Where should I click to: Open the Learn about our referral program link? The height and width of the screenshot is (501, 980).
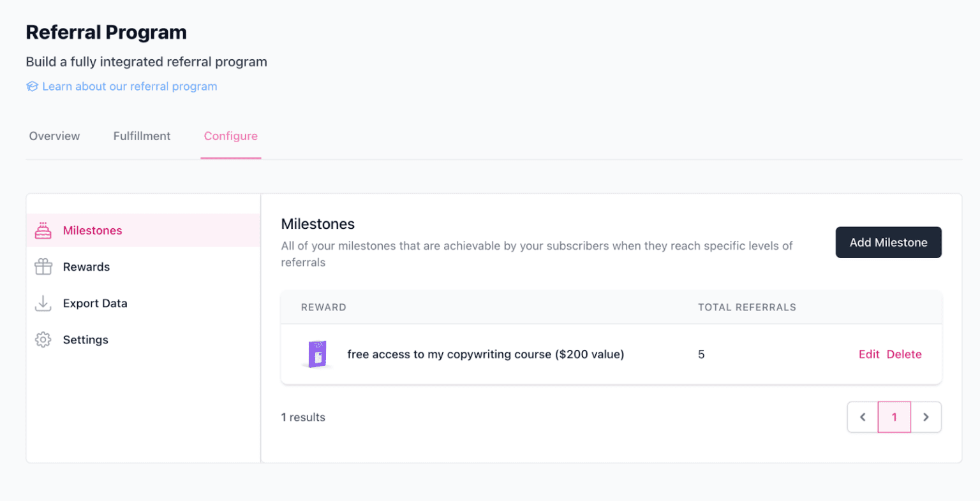click(x=130, y=87)
